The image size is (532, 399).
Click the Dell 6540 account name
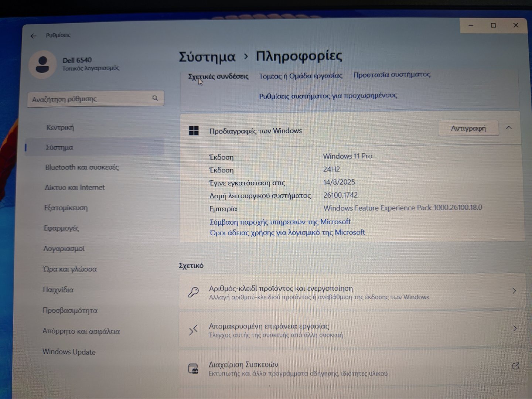point(77,60)
